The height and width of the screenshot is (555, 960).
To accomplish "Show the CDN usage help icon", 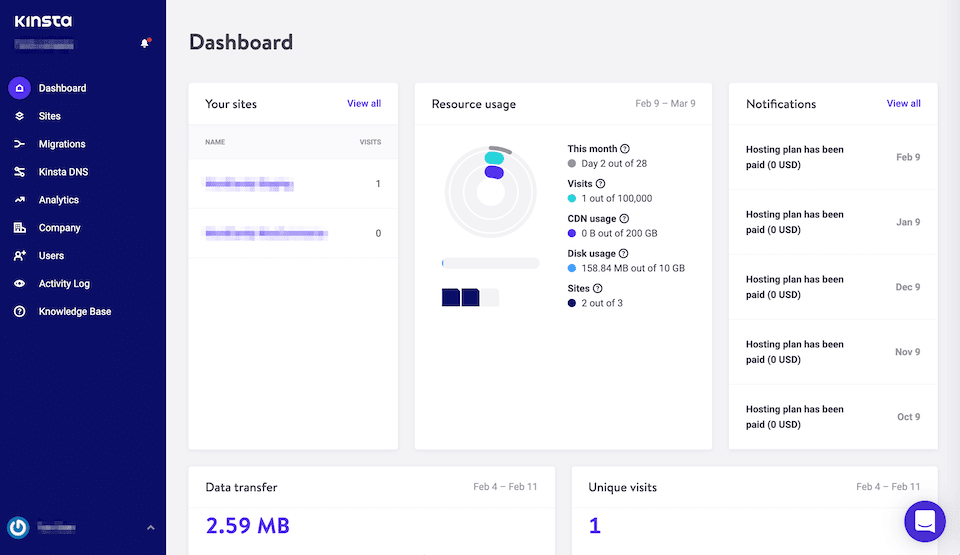I will (623, 219).
